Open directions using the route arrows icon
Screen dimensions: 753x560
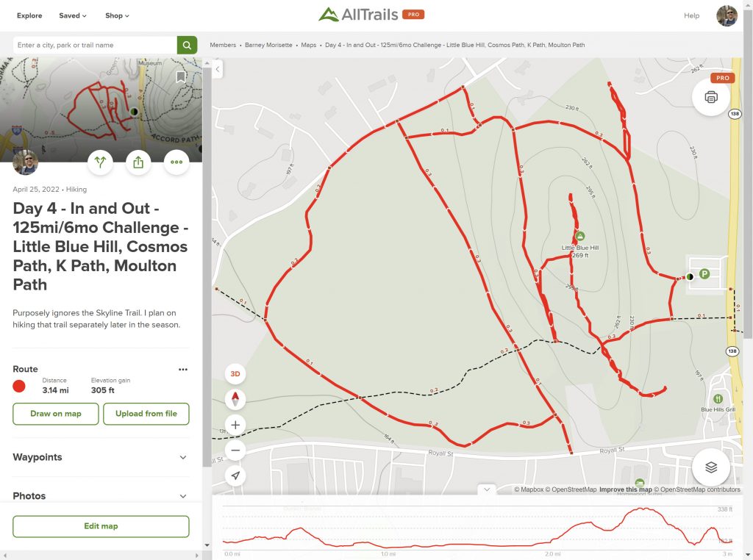click(100, 162)
